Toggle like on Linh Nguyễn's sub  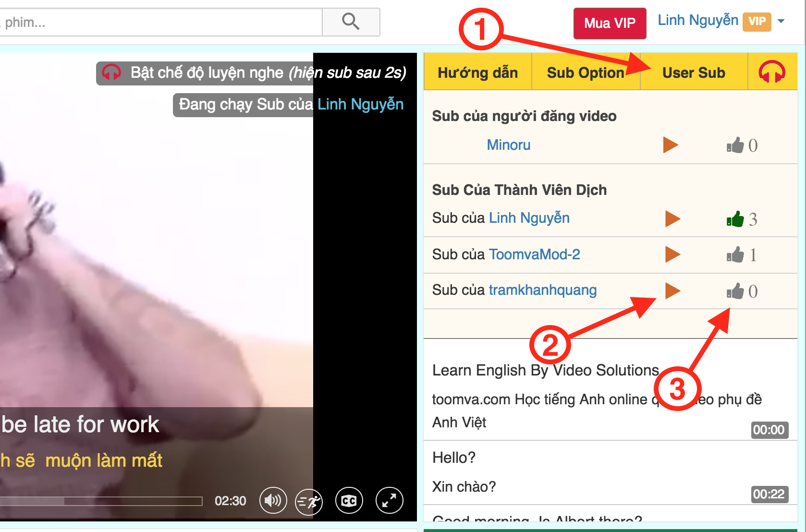(x=735, y=219)
